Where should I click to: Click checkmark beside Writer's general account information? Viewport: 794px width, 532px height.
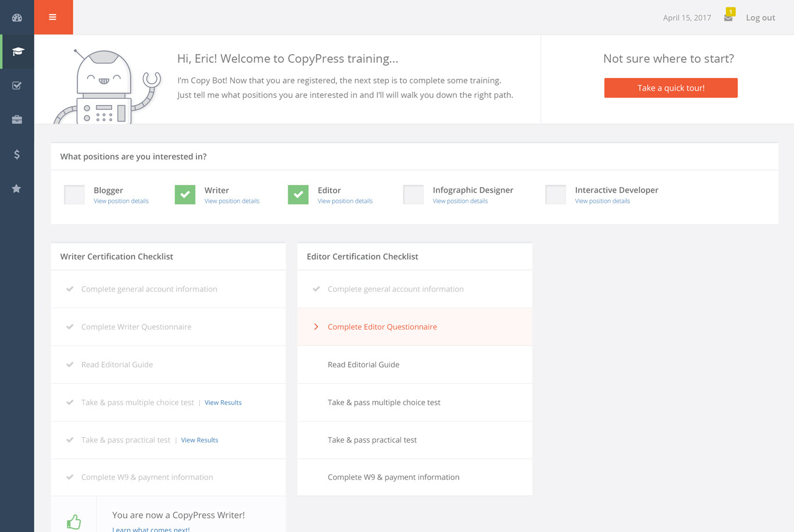pyautogui.click(x=70, y=289)
